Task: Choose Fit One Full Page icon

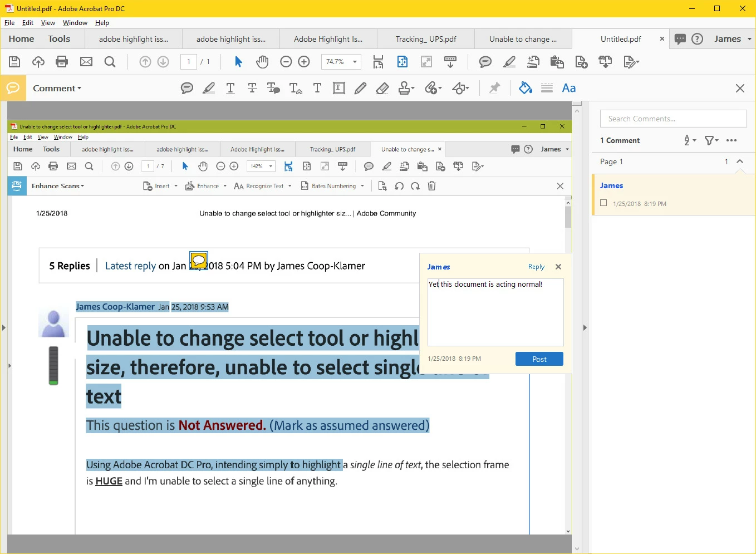Action: click(x=402, y=62)
